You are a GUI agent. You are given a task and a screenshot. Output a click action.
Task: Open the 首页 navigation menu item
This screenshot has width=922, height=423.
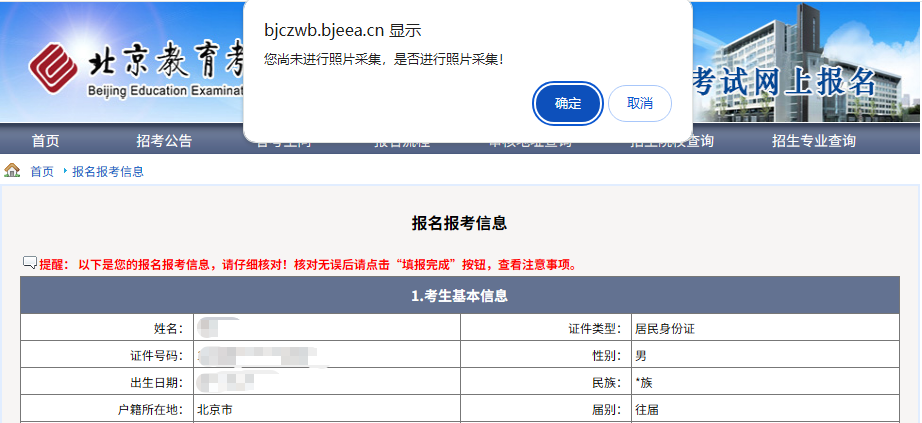(x=45, y=141)
